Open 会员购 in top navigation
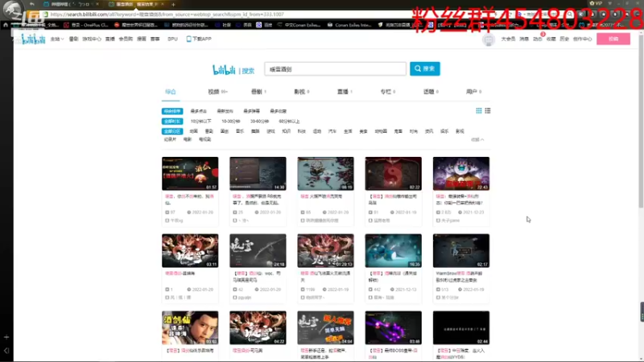Viewport: 644px width, 362px height. click(126, 39)
